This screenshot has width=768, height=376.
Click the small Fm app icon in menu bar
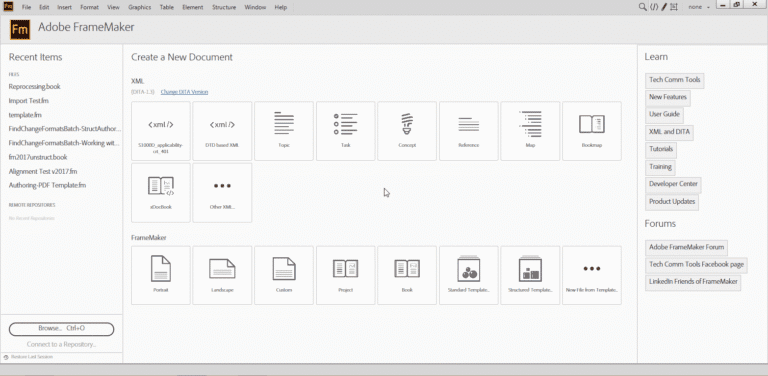(x=8, y=7)
